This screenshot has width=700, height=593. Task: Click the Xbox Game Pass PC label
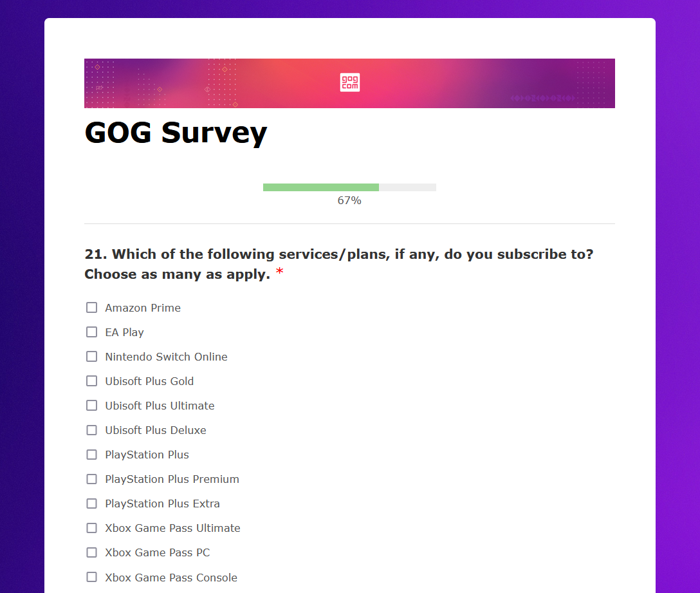158,553
